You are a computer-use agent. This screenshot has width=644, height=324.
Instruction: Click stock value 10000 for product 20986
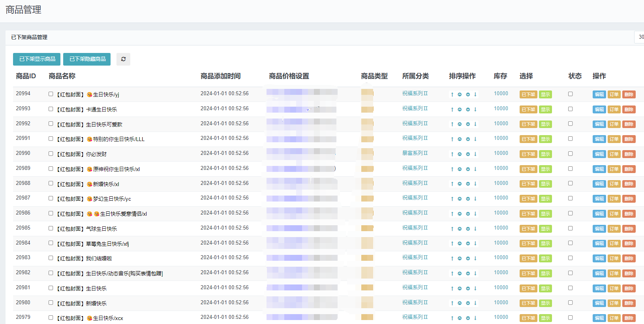501,213
